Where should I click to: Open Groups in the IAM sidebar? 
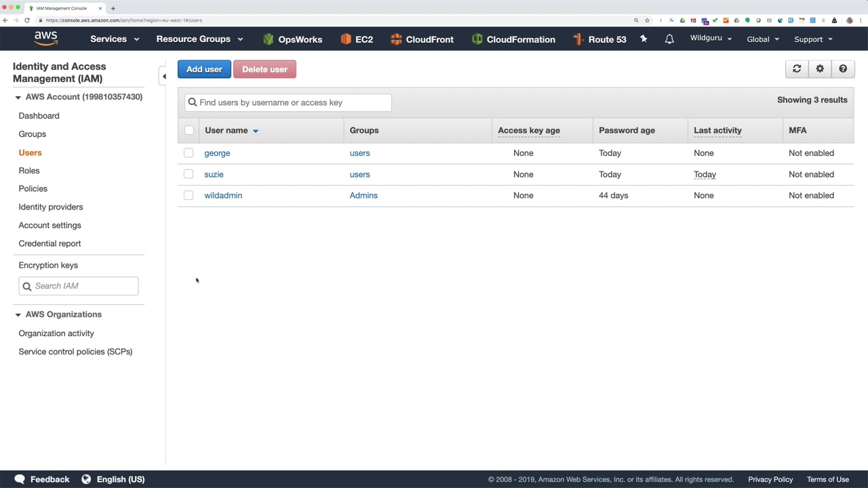point(32,134)
